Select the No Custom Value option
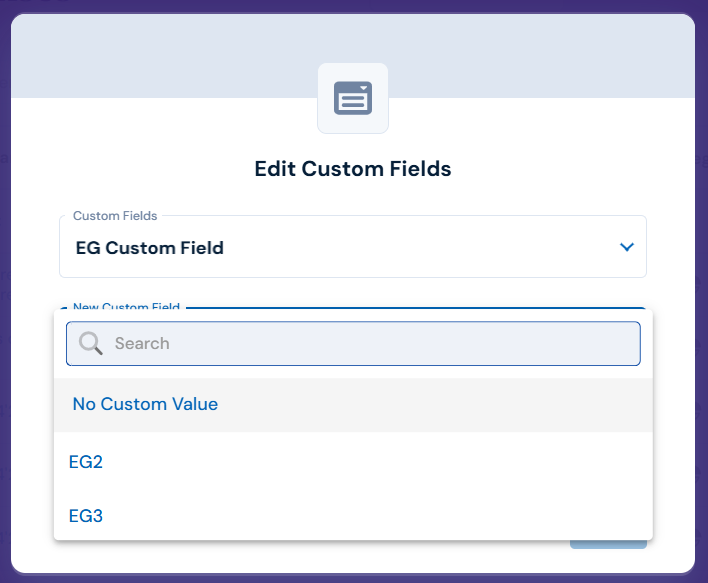This screenshot has width=708, height=583. click(145, 404)
